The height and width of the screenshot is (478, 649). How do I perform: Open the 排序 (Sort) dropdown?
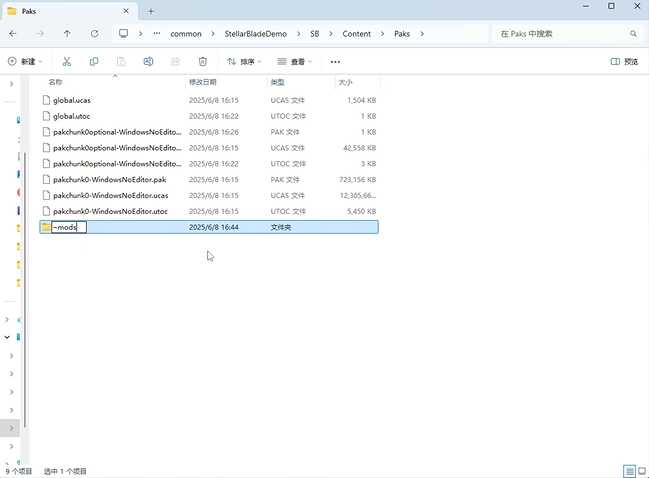tap(244, 61)
